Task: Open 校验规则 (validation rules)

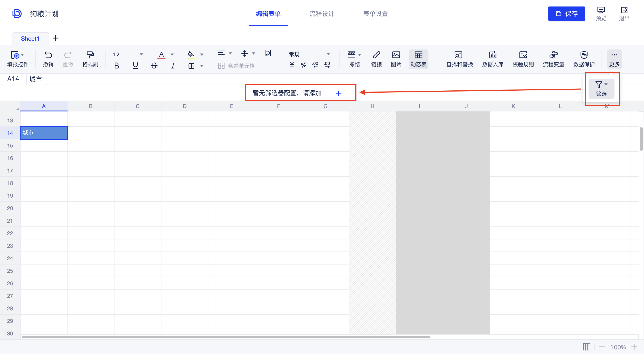Action: [523, 59]
